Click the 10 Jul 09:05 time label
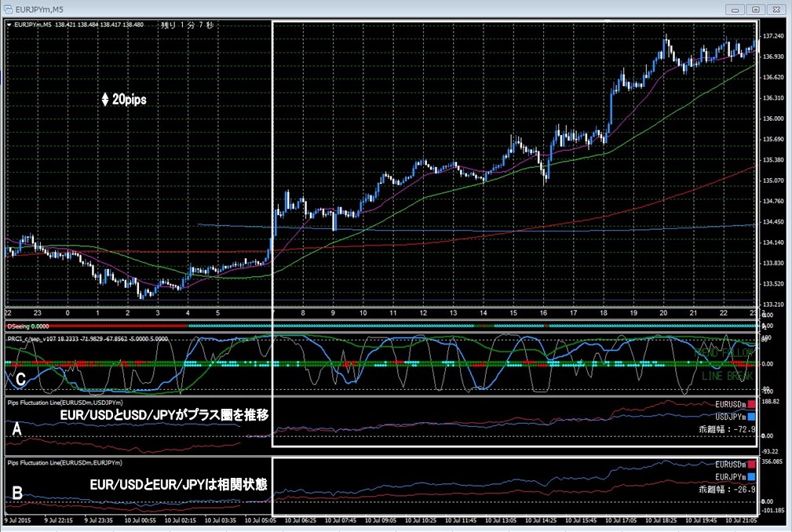The width and height of the screenshot is (792, 532). (381, 520)
